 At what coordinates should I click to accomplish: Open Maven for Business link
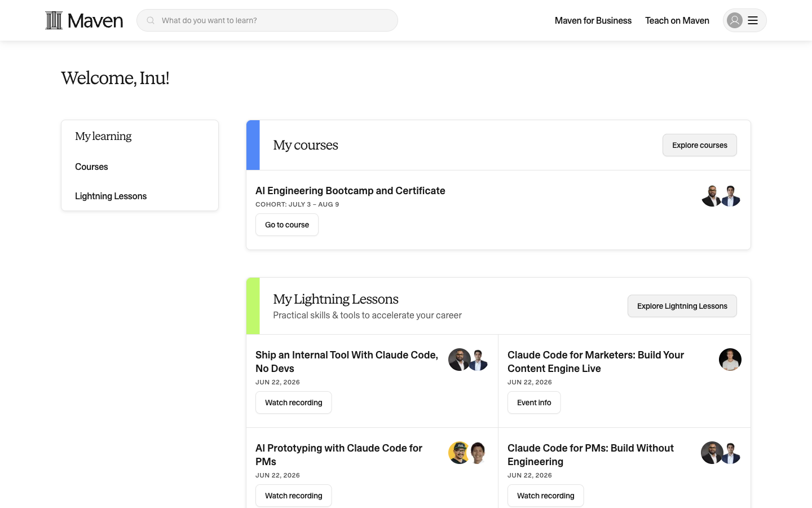tap(593, 20)
